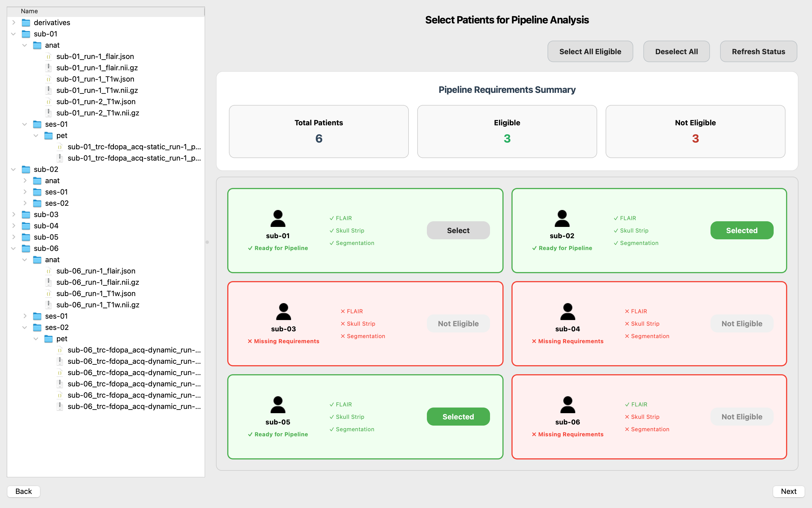Click the sub-04 patient avatar icon
The width and height of the screenshot is (812, 508).
568,312
